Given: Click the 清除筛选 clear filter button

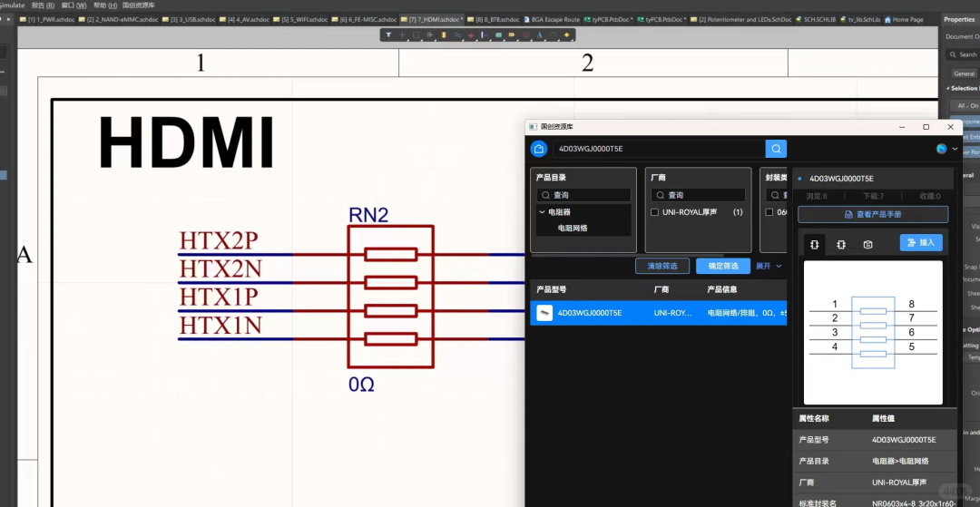Looking at the screenshot, I should (x=661, y=266).
